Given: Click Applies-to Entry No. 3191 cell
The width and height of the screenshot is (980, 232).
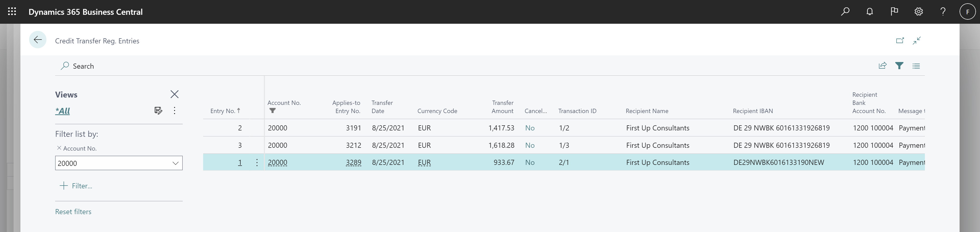Looking at the screenshot, I should click(353, 128).
